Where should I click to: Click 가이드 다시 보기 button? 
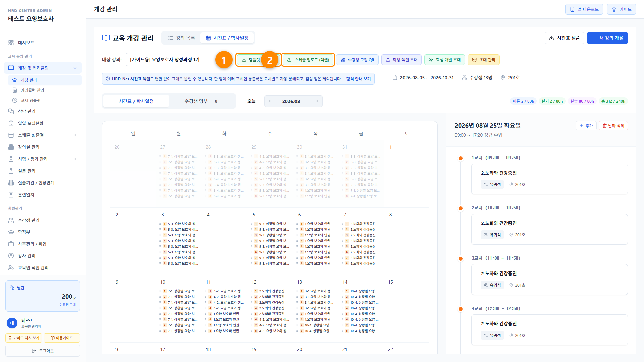[x=24, y=338]
